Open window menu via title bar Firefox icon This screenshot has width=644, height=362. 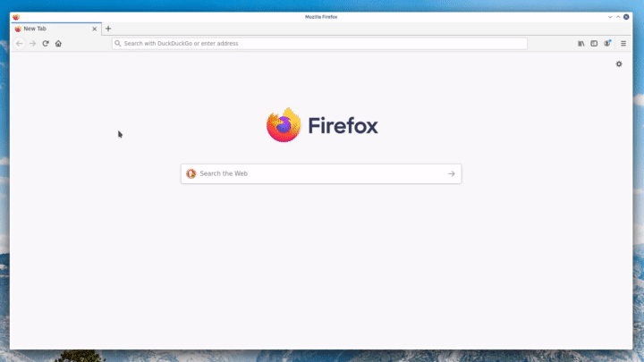[x=16, y=17]
